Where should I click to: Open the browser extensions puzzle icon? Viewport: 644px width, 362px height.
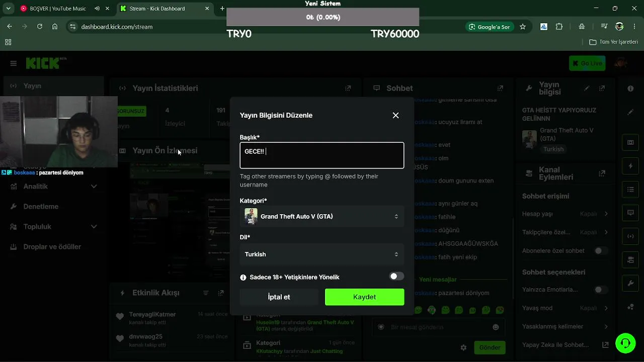click(559, 27)
